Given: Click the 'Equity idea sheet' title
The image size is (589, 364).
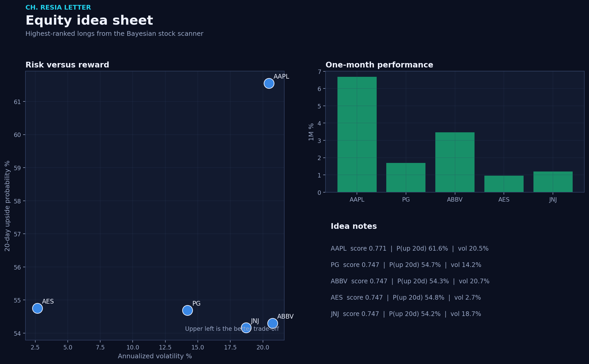Looking at the screenshot, I should 89,20.
